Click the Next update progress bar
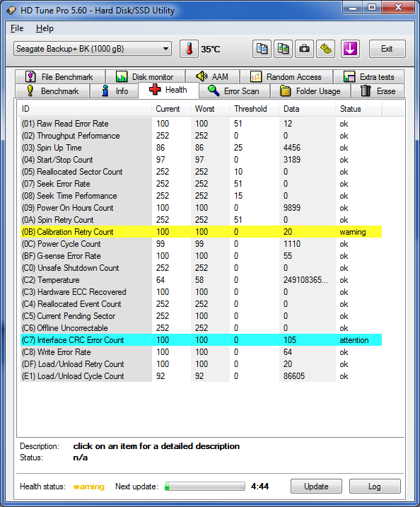Image resolution: width=420 pixels, height=507 pixels. tap(204, 486)
